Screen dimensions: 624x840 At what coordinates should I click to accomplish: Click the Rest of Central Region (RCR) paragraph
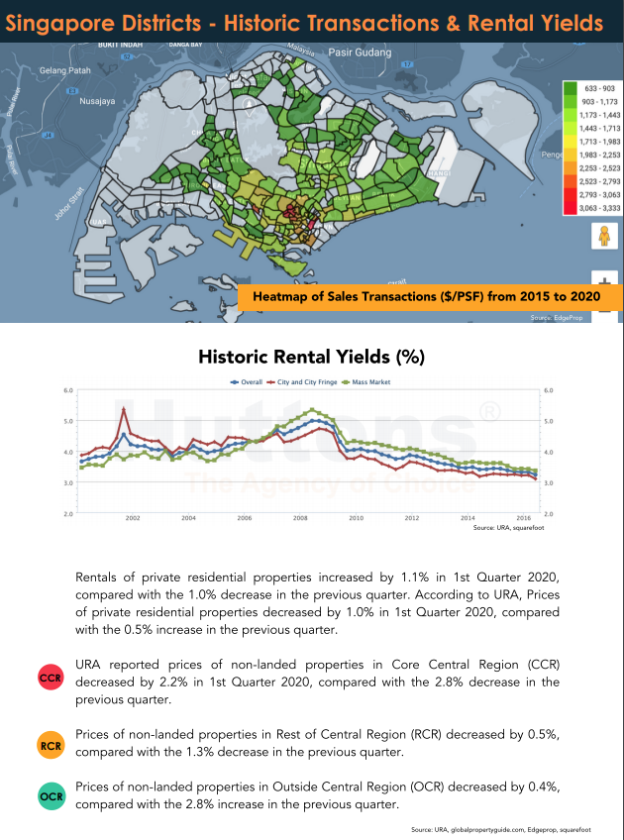[x=317, y=743]
